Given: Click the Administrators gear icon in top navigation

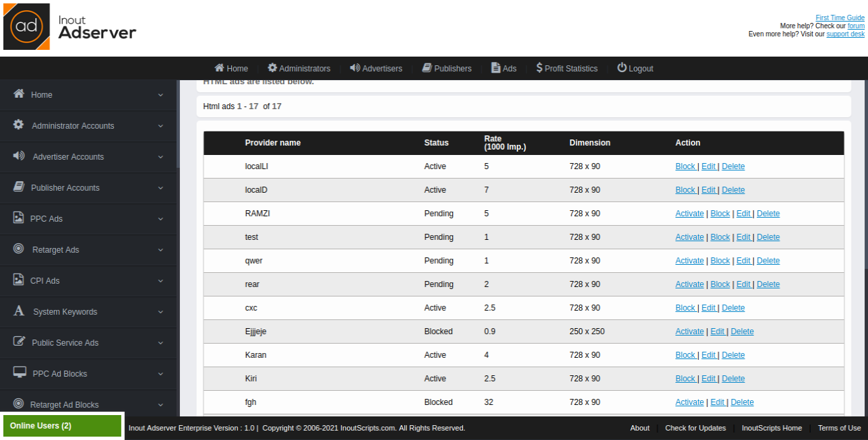Looking at the screenshot, I should point(272,67).
